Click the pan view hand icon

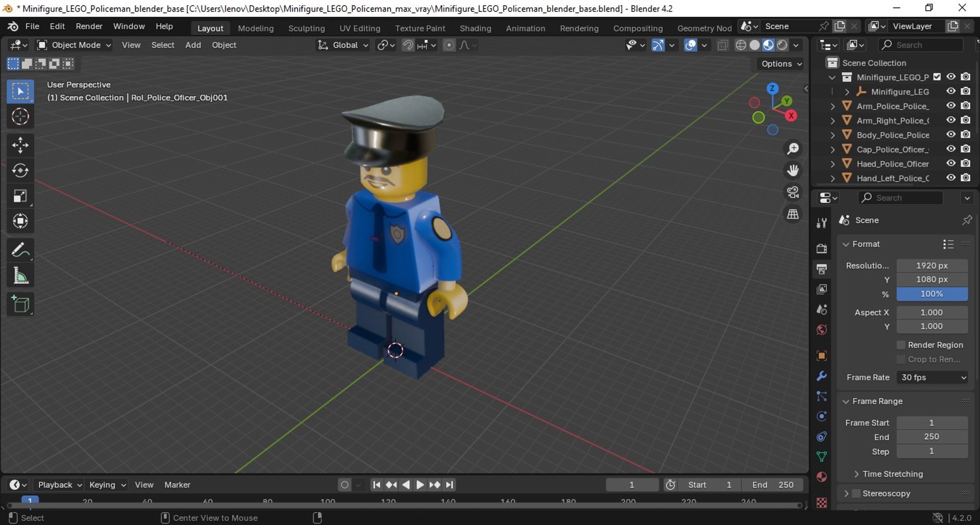coord(793,170)
